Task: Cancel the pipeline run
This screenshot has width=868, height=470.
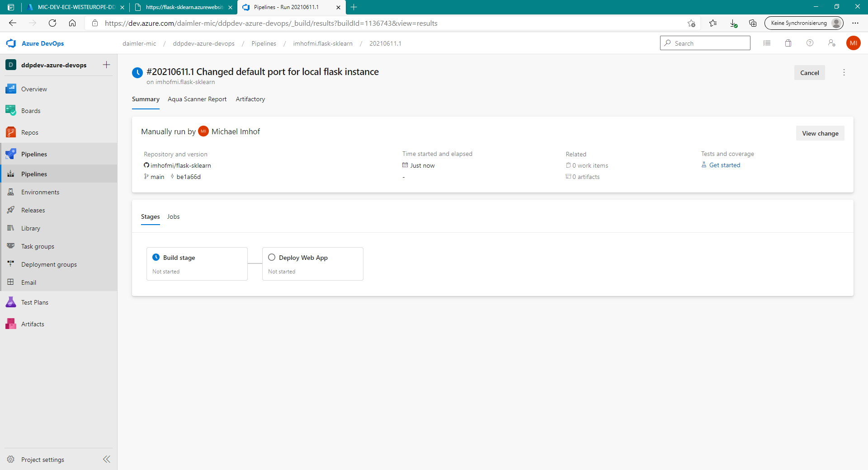Action: coord(809,73)
